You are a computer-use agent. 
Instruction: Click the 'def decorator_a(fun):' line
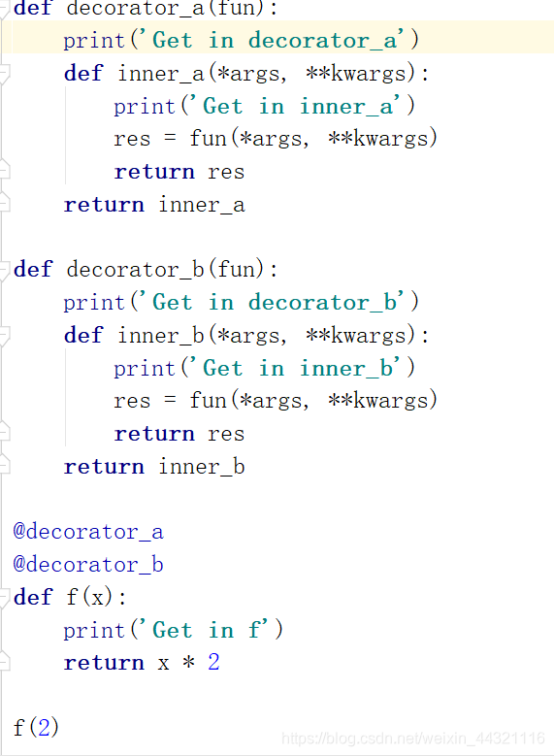[x=147, y=8]
